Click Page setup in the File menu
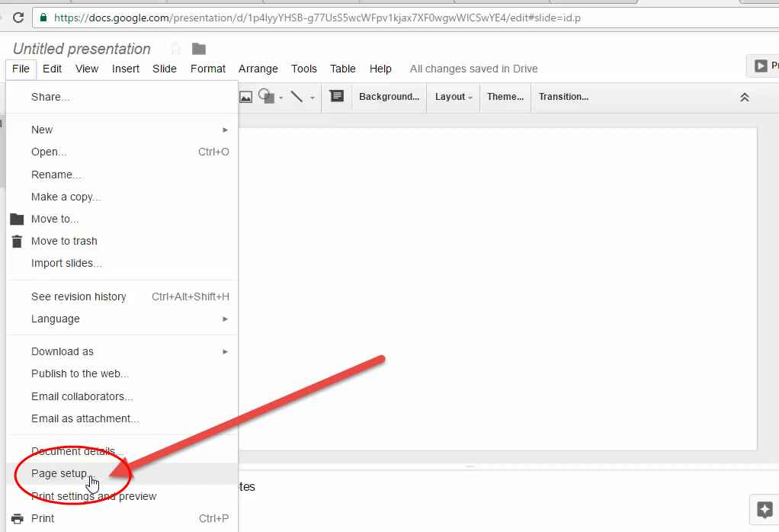Viewport: 779px width, 532px height. click(59, 473)
